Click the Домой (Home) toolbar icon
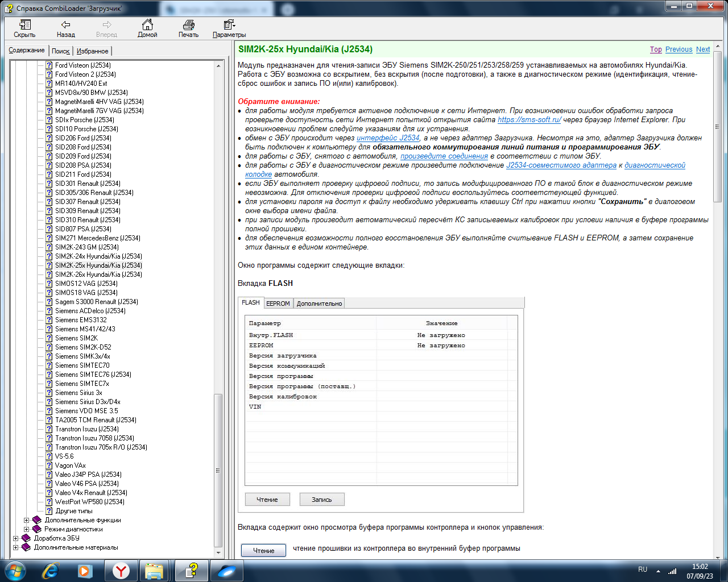728x582 pixels. pyautogui.click(x=147, y=25)
